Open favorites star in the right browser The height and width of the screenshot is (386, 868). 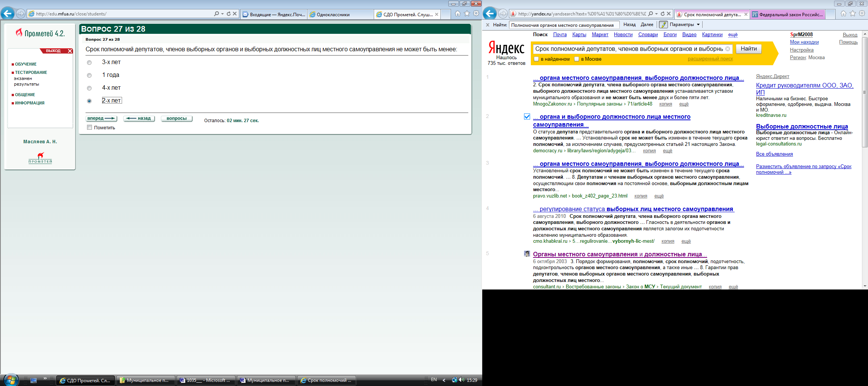point(853,14)
